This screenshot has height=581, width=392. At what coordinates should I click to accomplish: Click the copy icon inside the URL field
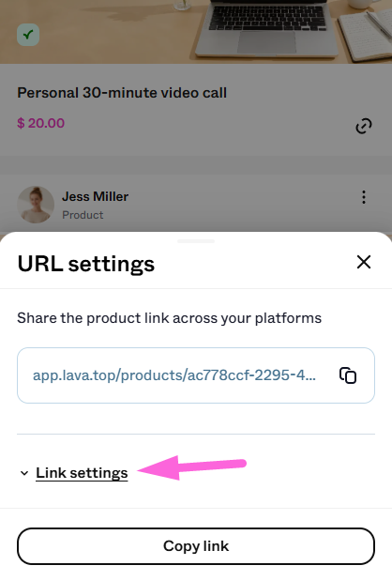pos(348,375)
